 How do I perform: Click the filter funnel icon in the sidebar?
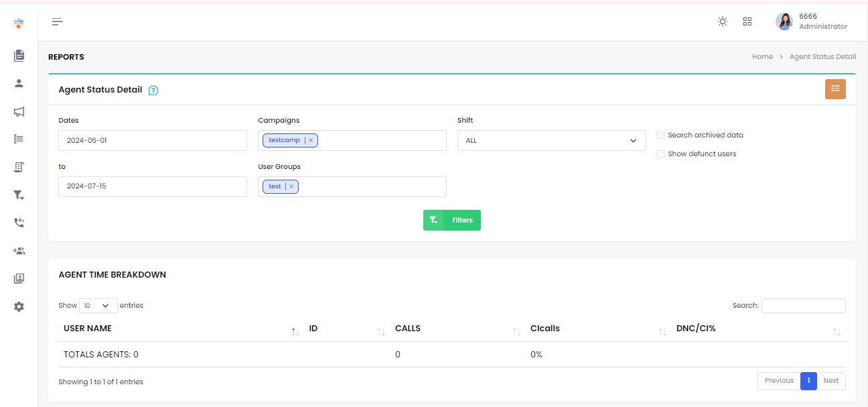pos(19,195)
